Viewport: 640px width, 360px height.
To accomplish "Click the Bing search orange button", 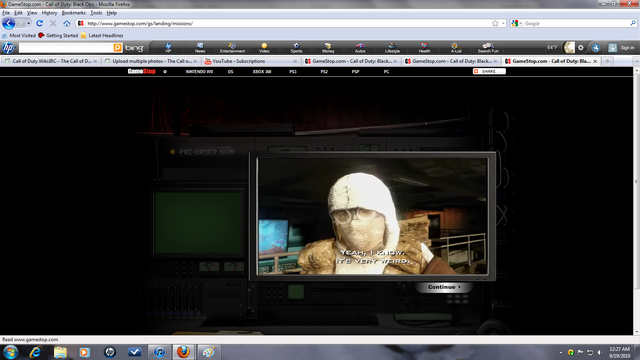I will pos(118,48).
